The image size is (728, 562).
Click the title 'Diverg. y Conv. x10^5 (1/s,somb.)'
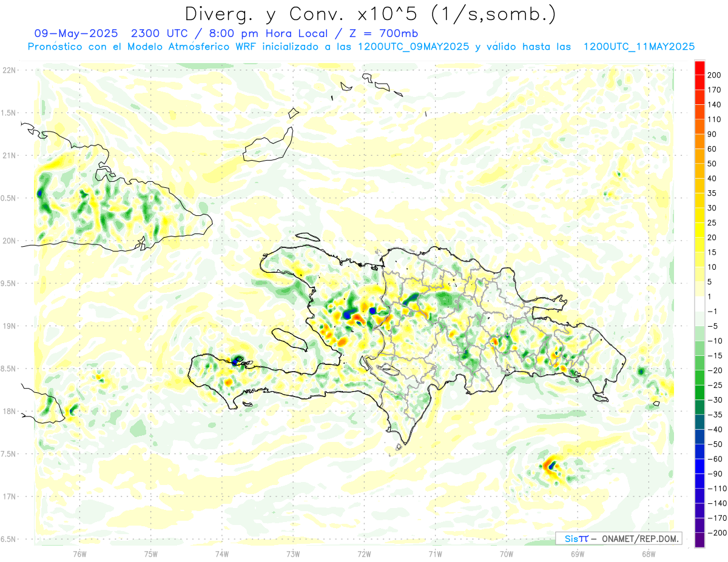pos(370,14)
